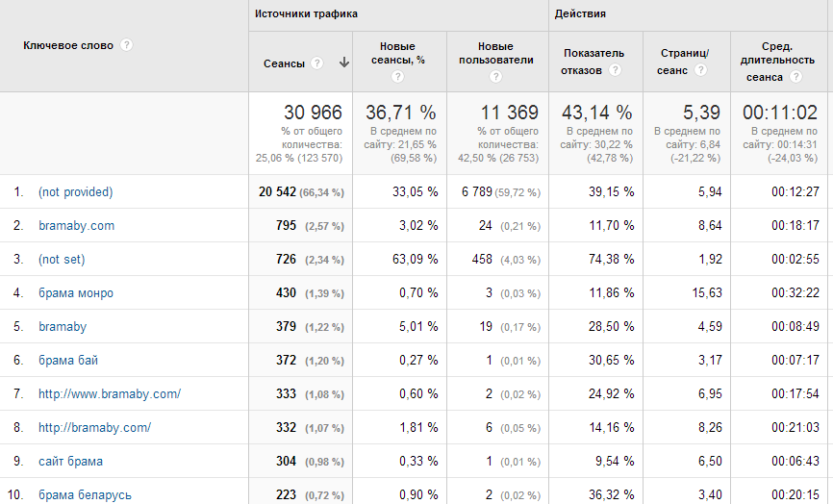The width and height of the screenshot is (833, 504).
Task: Click help icon under Новые сеансы, %
Action: [398, 77]
